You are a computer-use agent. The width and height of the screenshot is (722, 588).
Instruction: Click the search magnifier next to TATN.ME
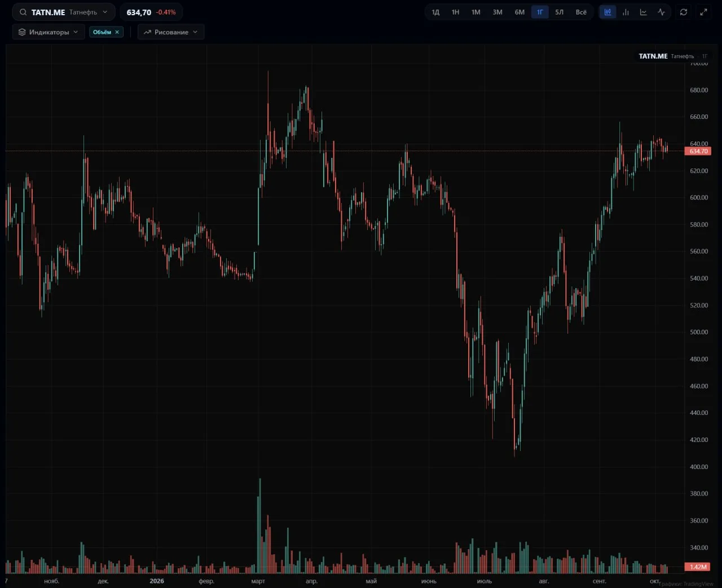[23, 12]
